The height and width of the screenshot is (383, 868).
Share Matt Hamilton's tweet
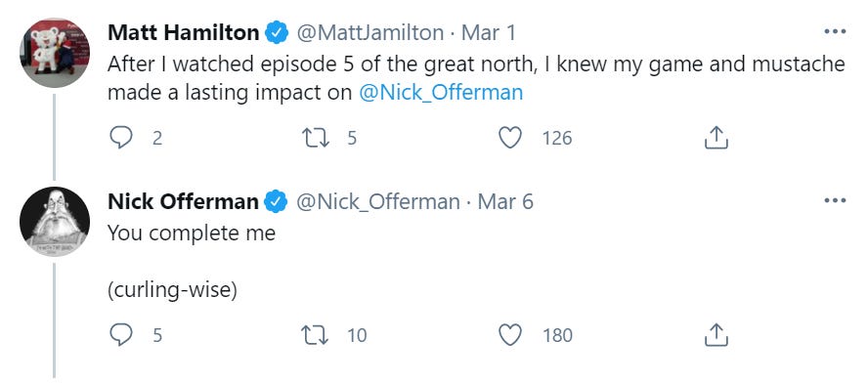tap(716, 137)
